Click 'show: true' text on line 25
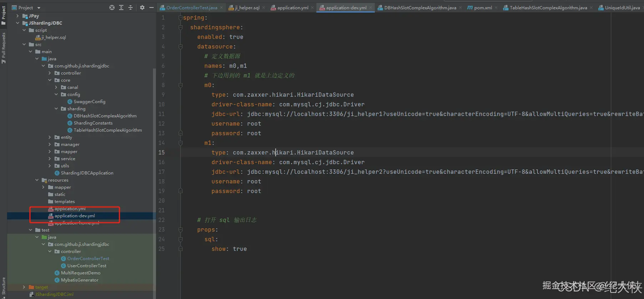644x299 pixels. click(229, 249)
